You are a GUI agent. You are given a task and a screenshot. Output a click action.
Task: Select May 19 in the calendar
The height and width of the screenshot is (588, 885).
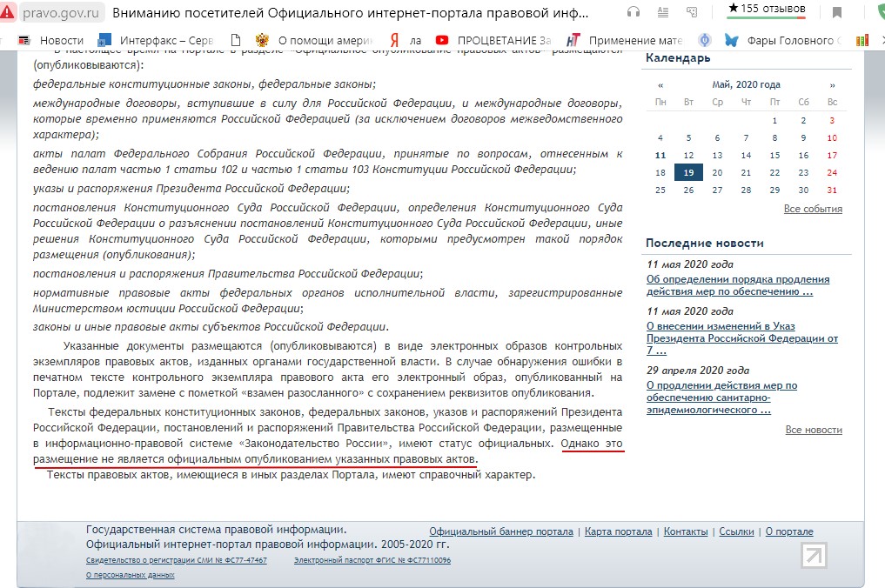[688, 173]
